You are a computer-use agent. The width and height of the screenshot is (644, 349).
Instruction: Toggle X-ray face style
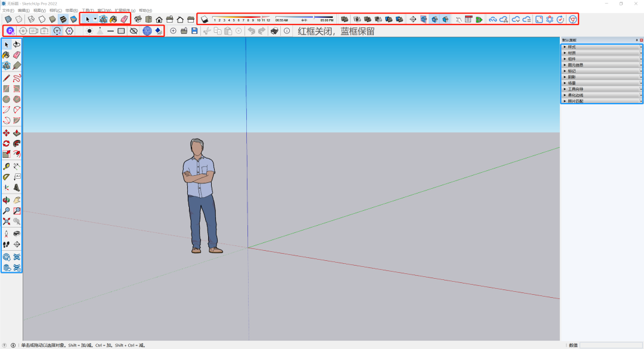click(x=8, y=19)
